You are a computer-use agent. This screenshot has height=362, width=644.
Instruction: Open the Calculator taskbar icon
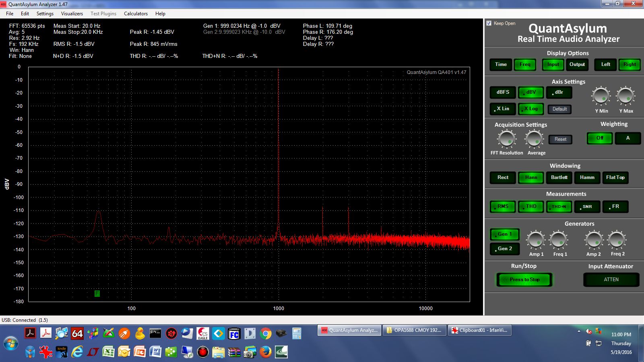tap(297, 333)
